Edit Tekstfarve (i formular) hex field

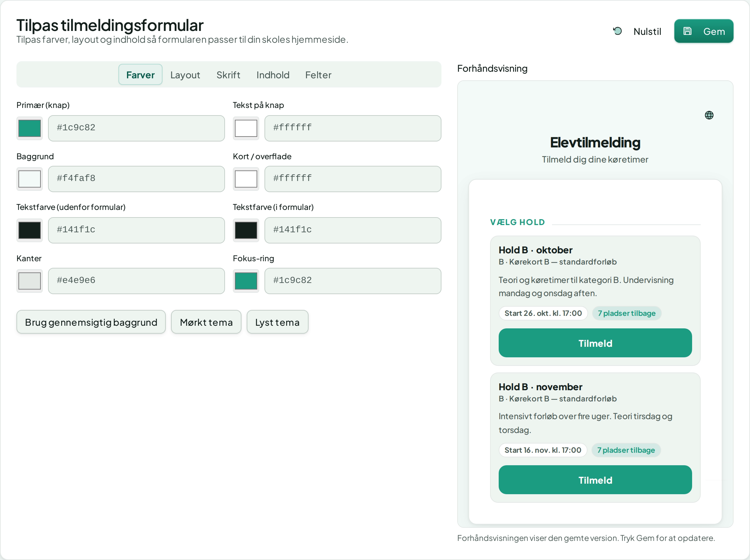click(353, 230)
